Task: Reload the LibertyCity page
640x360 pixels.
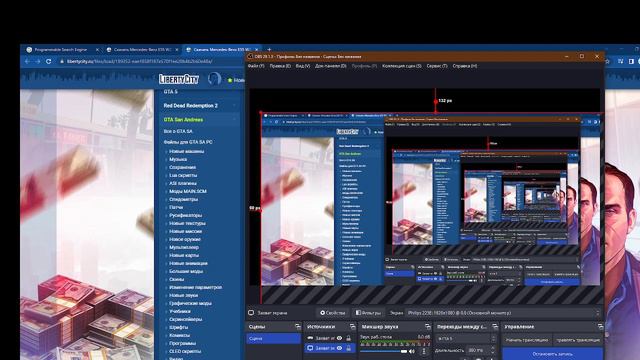Action: (49, 61)
